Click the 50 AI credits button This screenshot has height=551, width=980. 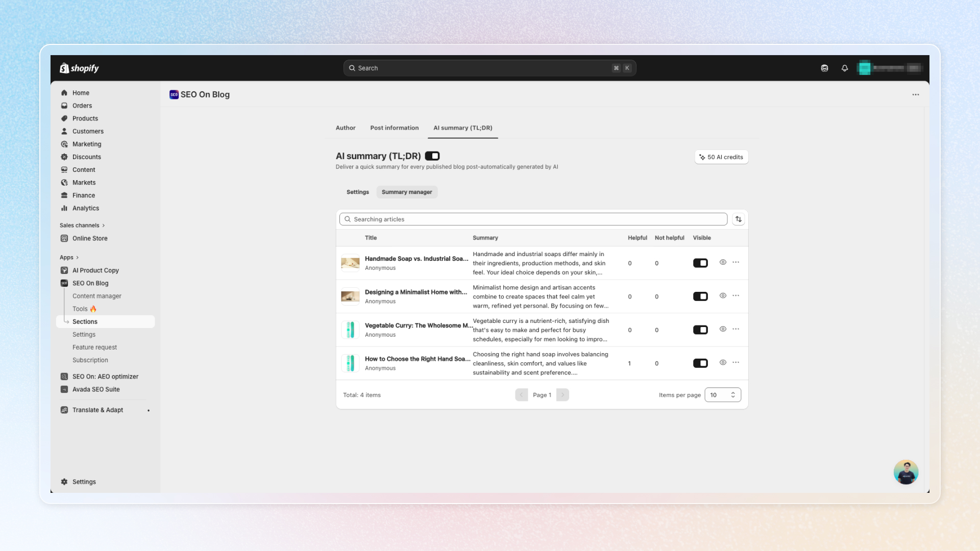coord(721,157)
